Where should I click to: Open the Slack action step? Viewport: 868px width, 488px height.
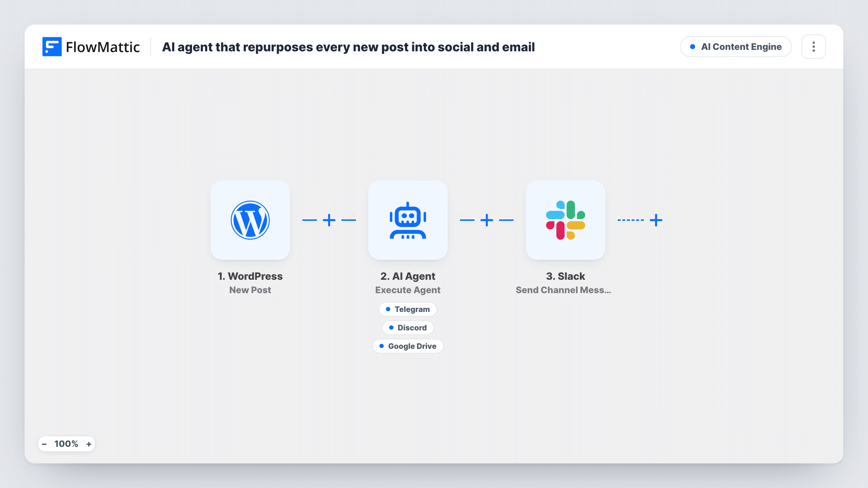pyautogui.click(x=565, y=220)
